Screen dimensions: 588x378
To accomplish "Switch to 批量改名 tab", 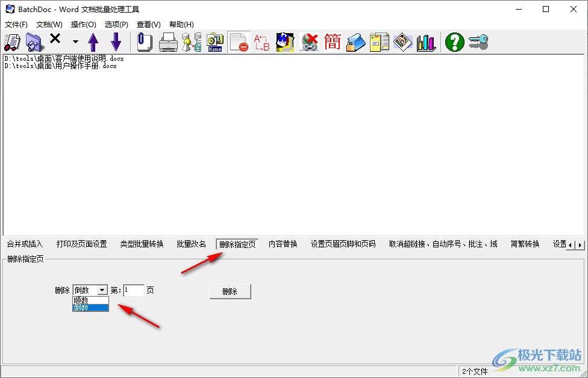I will [x=191, y=244].
